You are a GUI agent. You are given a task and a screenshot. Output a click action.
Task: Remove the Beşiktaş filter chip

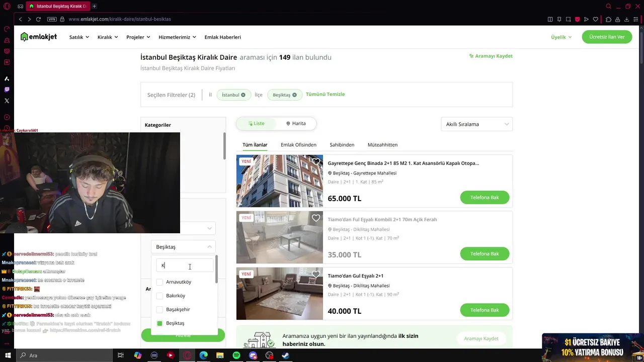click(x=294, y=95)
